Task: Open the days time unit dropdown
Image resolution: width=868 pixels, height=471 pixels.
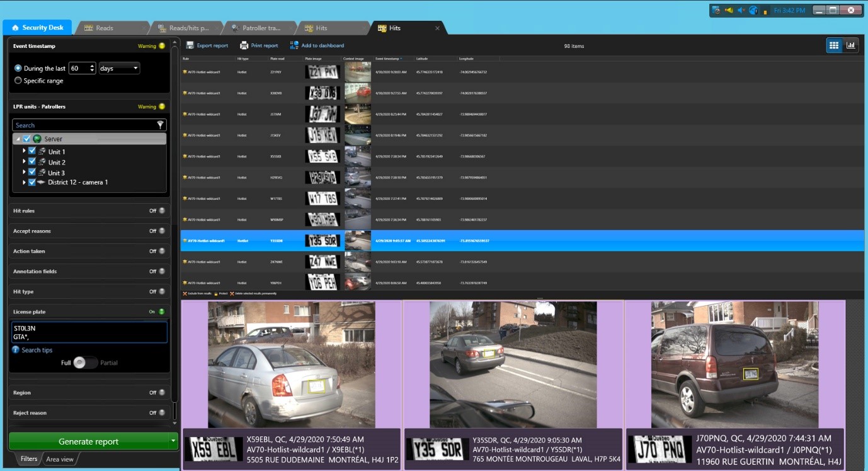Action: [119, 68]
